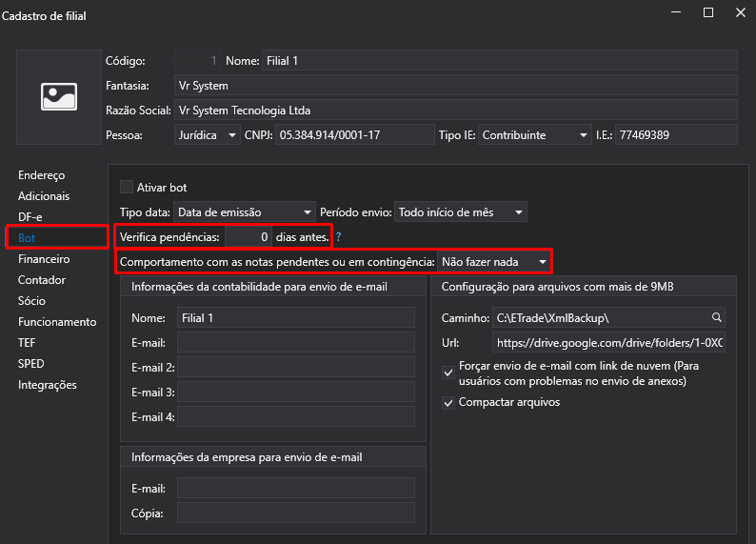This screenshot has height=544, width=756.
Task: Click the branch logo image placeholder
Action: [59, 97]
